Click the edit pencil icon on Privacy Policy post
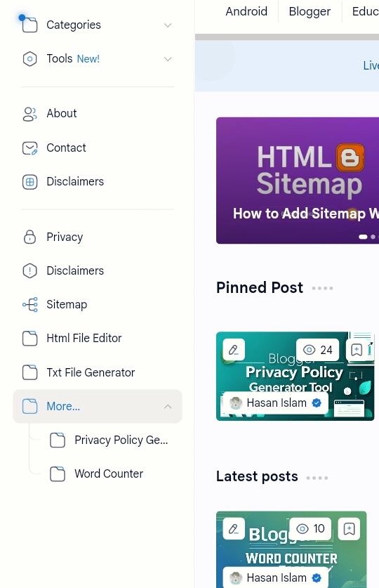 coord(234,350)
